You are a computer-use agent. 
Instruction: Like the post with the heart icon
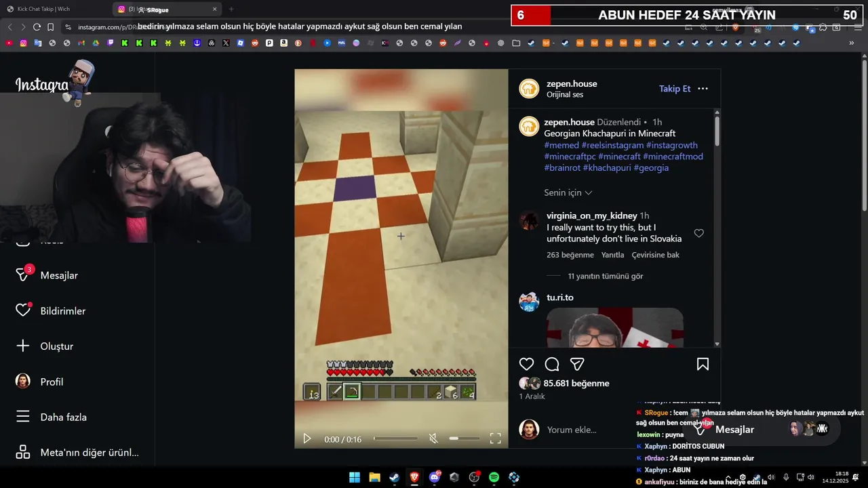526,364
